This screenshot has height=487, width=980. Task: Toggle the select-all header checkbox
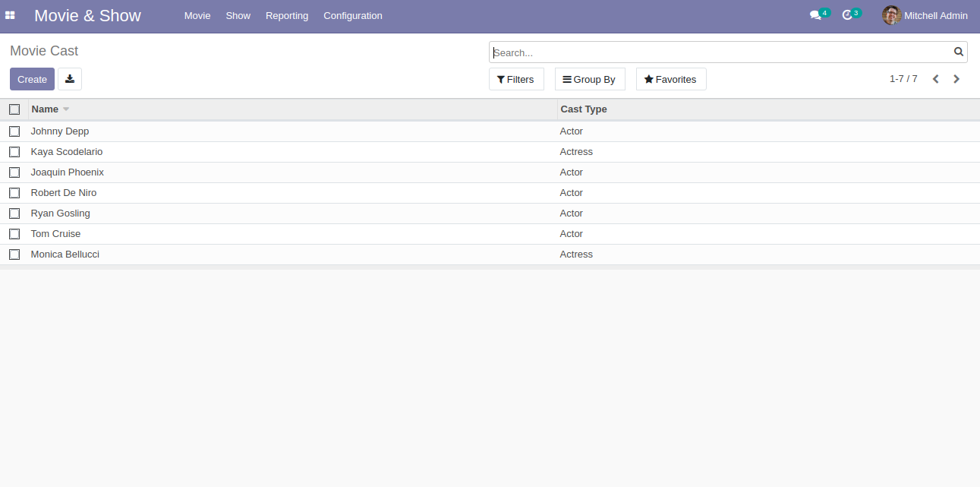14,109
